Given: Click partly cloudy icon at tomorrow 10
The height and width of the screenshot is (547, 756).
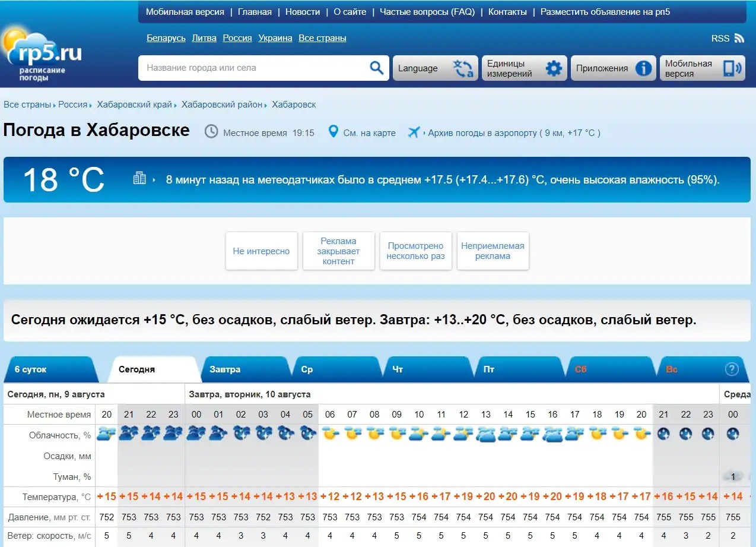Looking at the screenshot, I should click(x=419, y=434).
